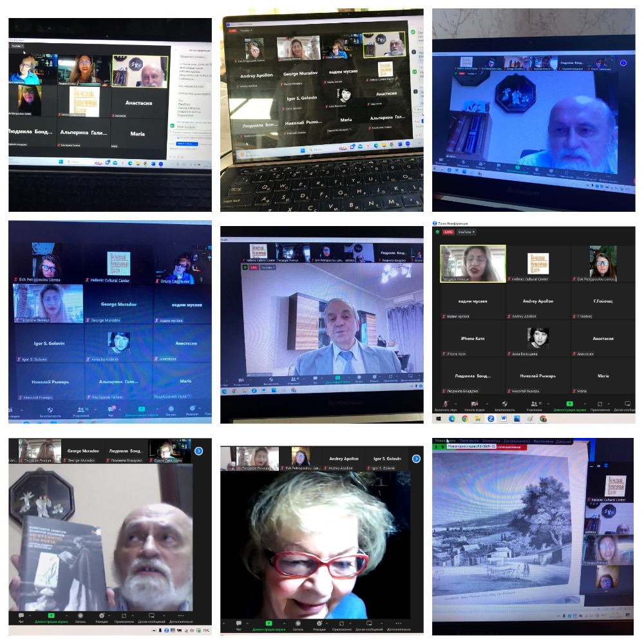Expand caret beside Участники in iPhone Катя window
Viewport: 644px width, 644px height.
(x=548, y=404)
